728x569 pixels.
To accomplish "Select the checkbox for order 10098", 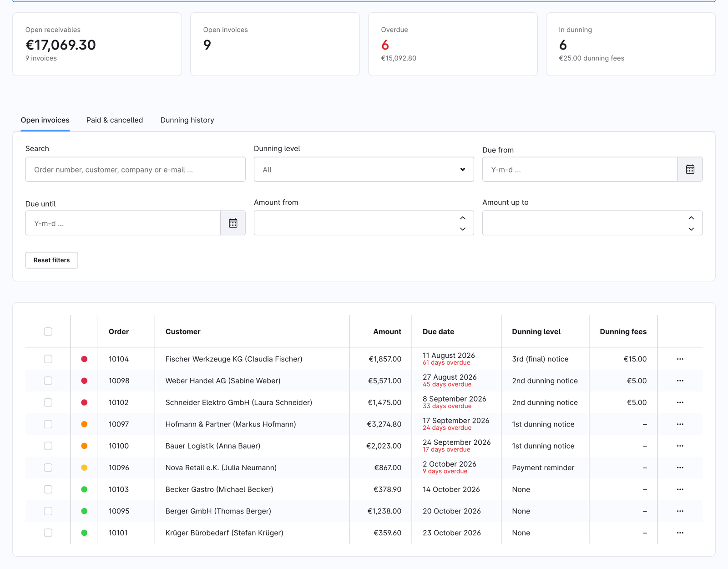I will point(48,381).
